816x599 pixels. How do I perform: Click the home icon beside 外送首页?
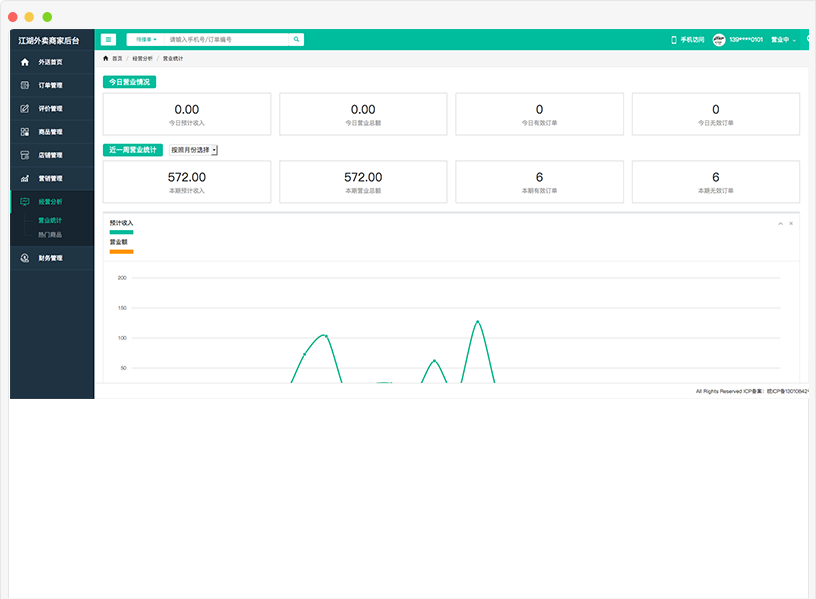[x=24, y=62]
